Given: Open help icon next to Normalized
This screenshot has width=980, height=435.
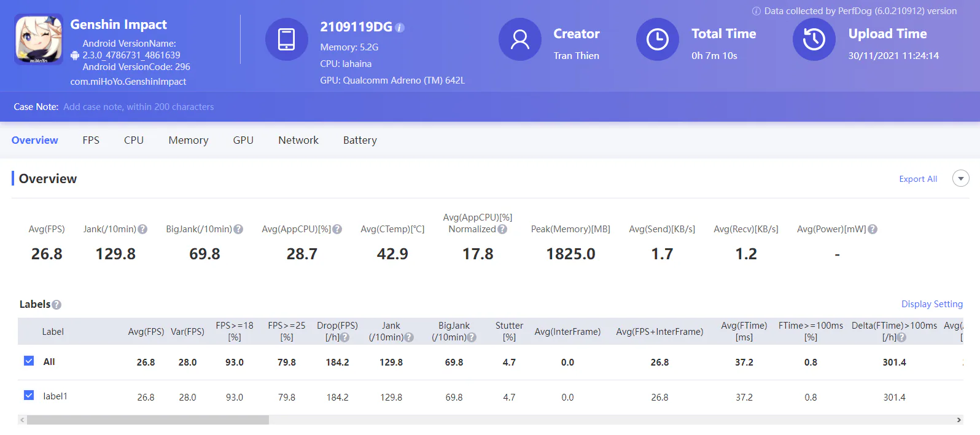Looking at the screenshot, I should click(x=502, y=229).
